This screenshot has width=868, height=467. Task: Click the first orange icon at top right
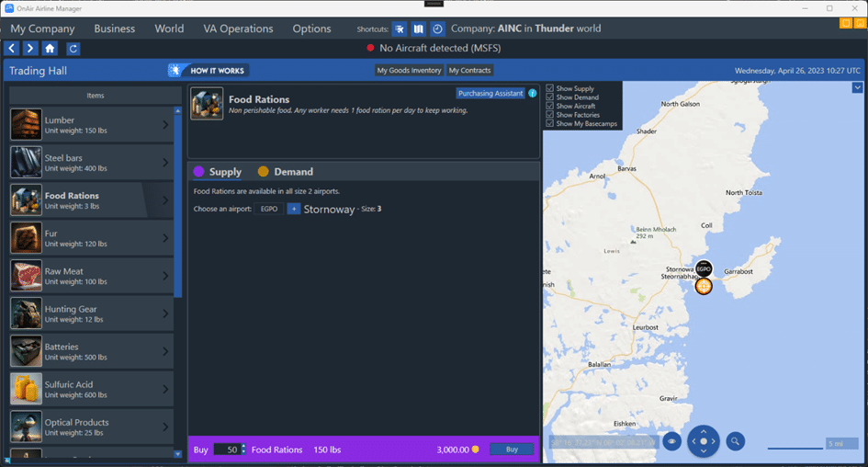tap(846, 23)
